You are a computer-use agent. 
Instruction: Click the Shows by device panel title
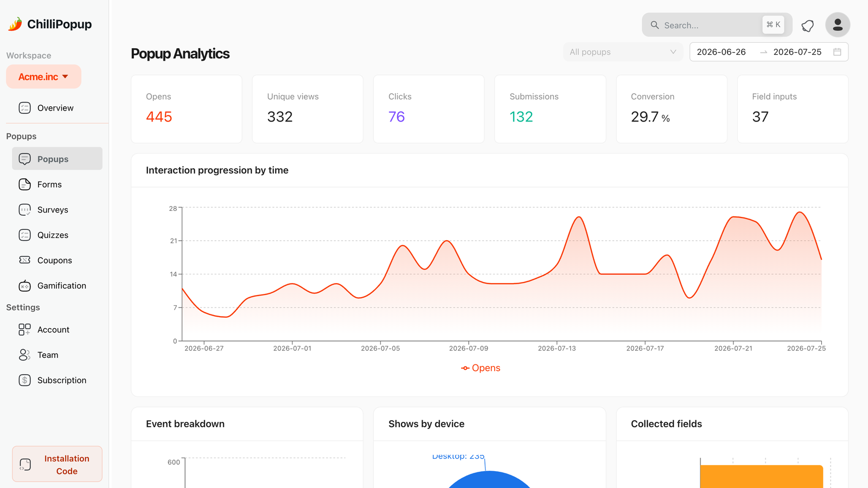[426, 424]
